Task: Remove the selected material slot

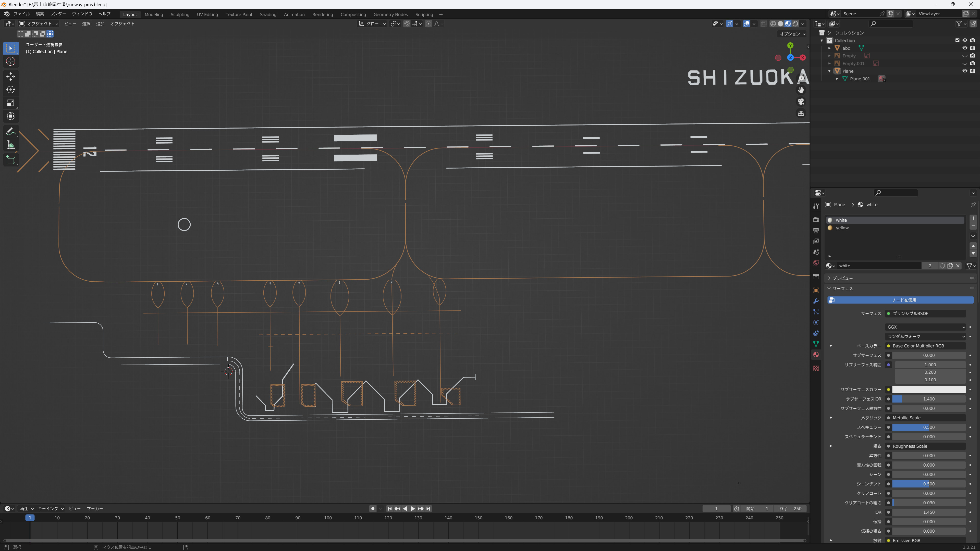Action: pyautogui.click(x=973, y=226)
